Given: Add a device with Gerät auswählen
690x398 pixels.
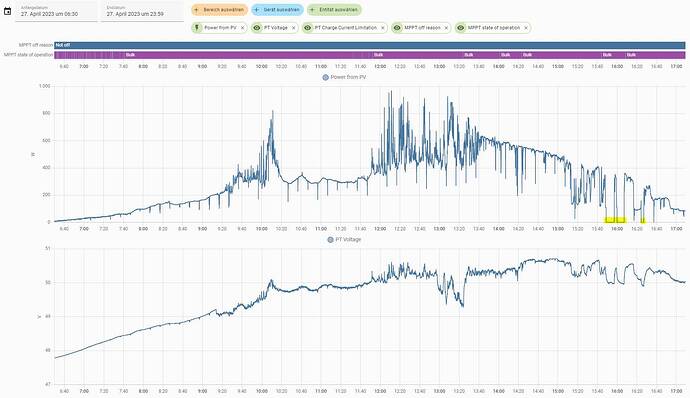Looking at the screenshot, I should (x=277, y=10).
